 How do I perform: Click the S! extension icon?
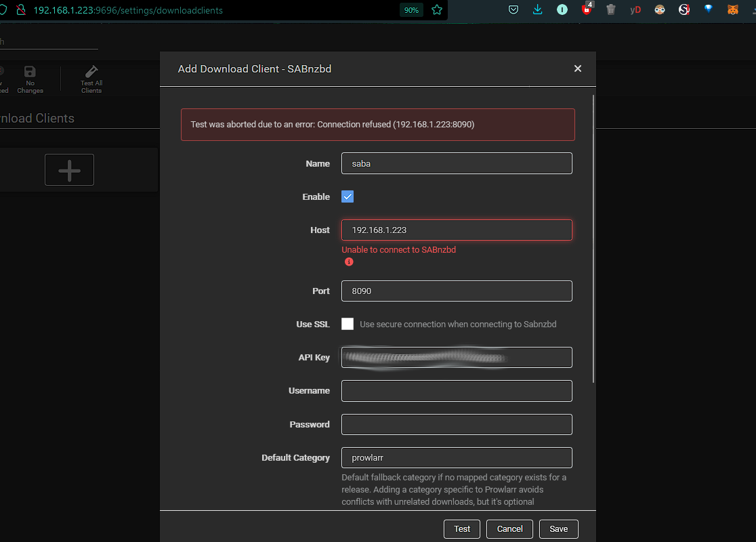click(684, 9)
